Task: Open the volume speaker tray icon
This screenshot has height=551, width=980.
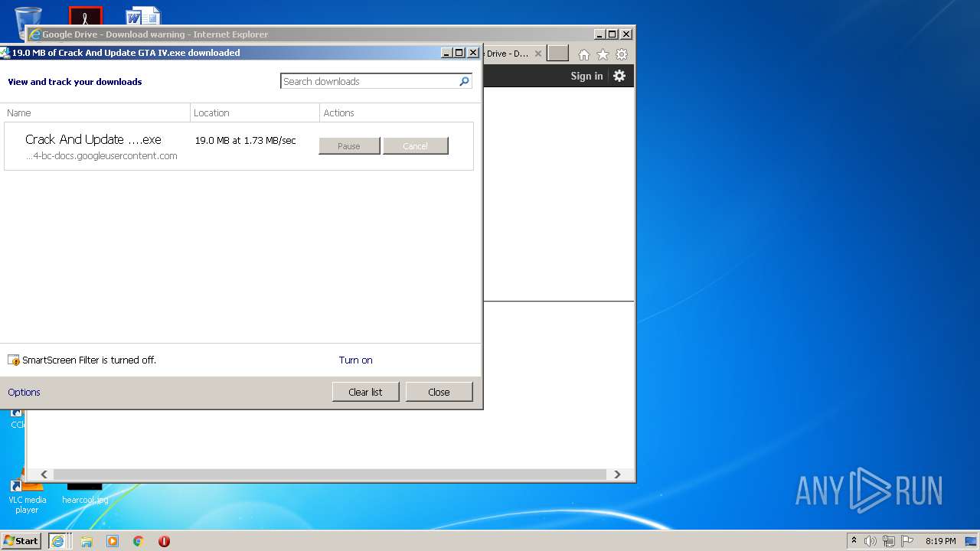Action: 871,541
